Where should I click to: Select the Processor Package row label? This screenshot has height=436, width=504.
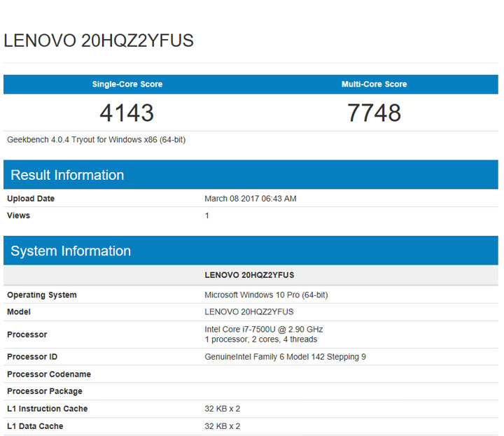[x=45, y=391]
